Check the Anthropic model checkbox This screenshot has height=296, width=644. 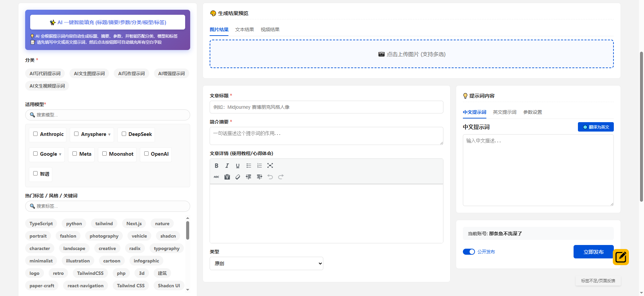click(36, 134)
